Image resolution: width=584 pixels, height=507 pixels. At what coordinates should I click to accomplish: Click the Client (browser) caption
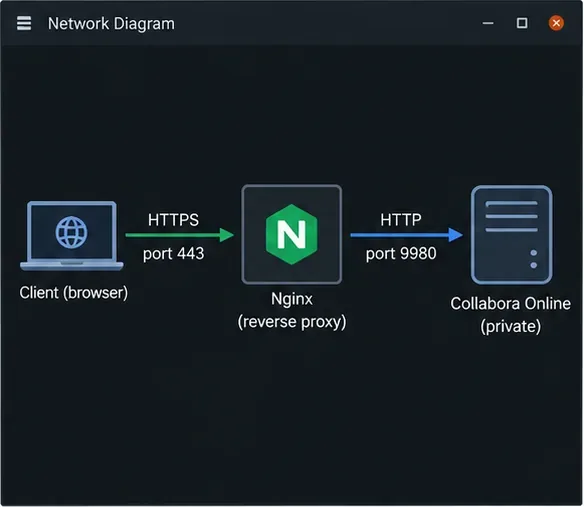74,293
